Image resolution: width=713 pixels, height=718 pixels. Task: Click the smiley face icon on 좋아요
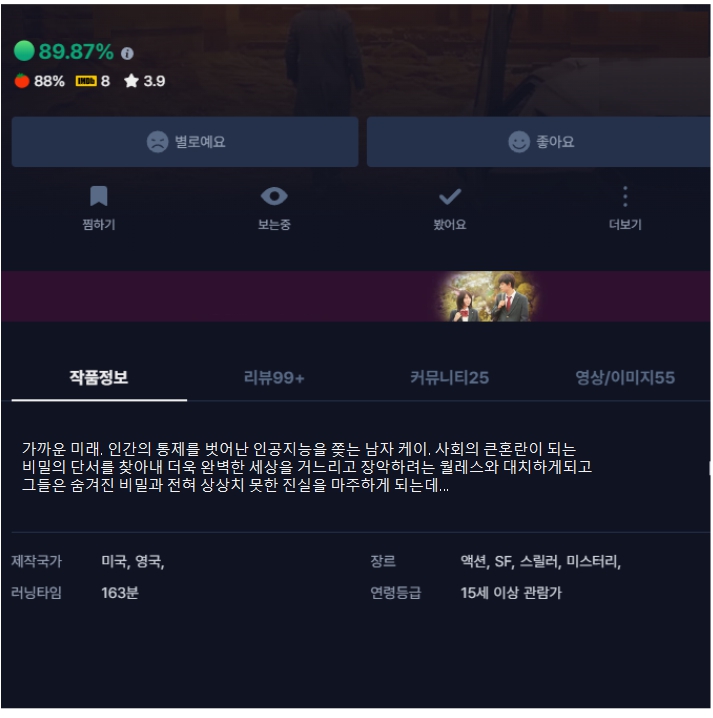(x=519, y=141)
